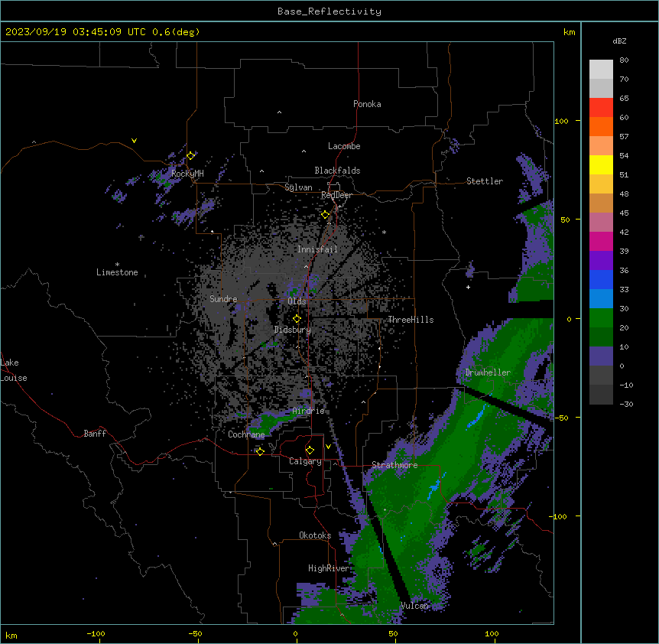The height and width of the screenshot is (644, 659).
Task: Select the red 60-65 dBZ legend swatch
Action: (x=601, y=108)
